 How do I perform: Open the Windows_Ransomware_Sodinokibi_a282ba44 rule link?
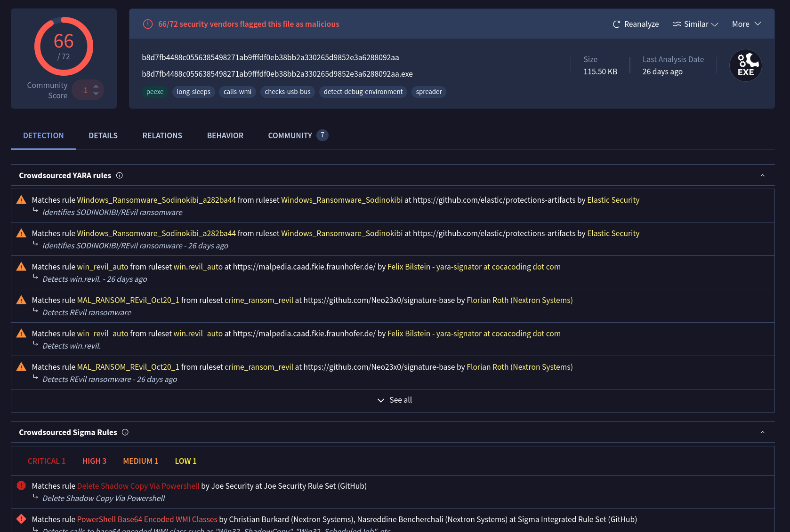pos(156,200)
